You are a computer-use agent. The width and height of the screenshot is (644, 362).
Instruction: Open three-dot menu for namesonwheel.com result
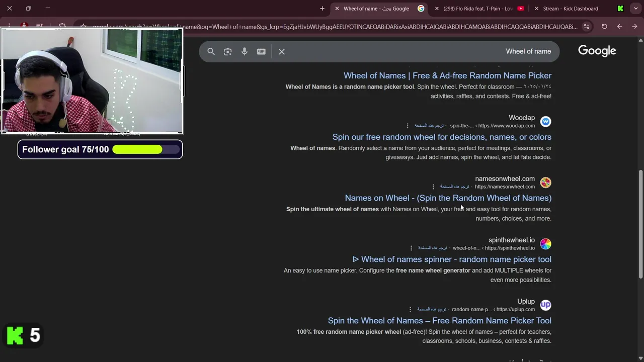tap(433, 187)
